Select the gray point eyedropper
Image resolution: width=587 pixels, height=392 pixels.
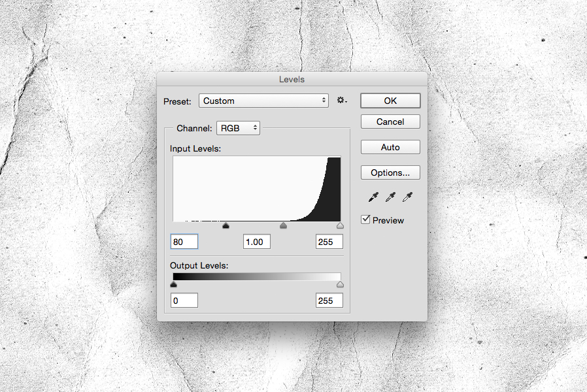(390, 197)
